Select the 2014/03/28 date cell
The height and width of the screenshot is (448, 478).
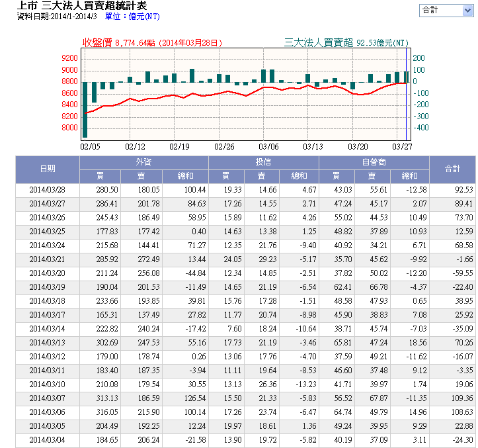click(47, 190)
